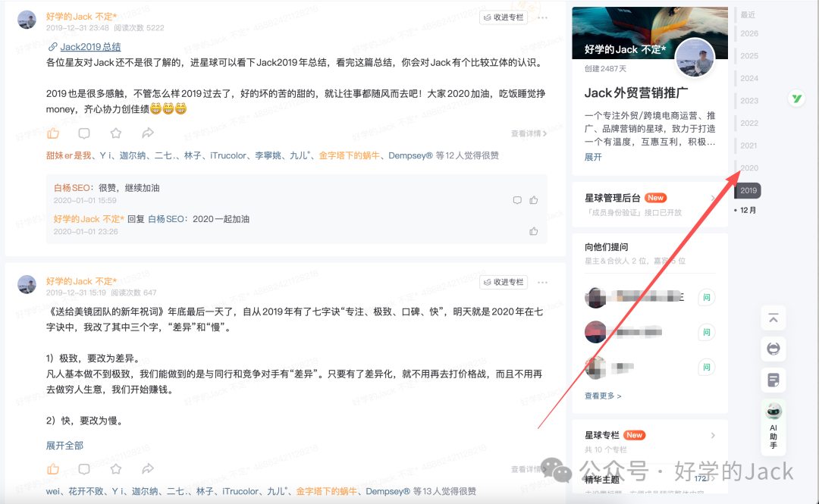Choose 2022 in the year timeline
Screen dimensions: 819x504
[x=749, y=124]
